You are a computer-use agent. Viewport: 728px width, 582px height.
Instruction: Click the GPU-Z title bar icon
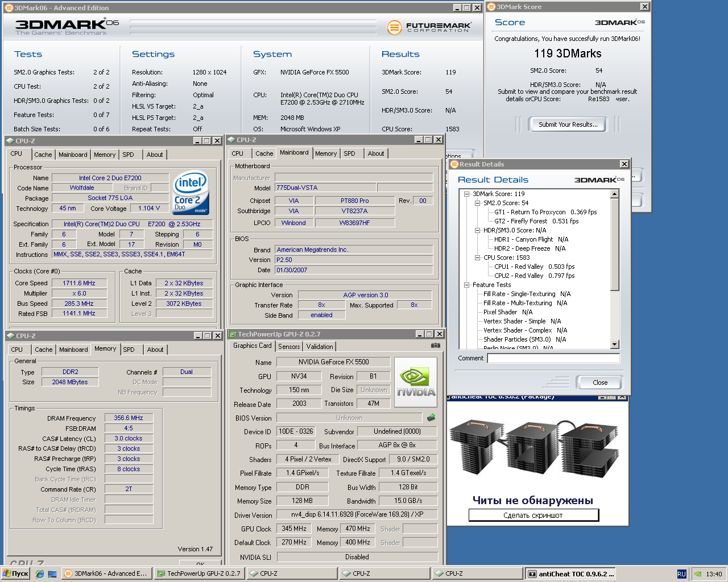point(233,334)
